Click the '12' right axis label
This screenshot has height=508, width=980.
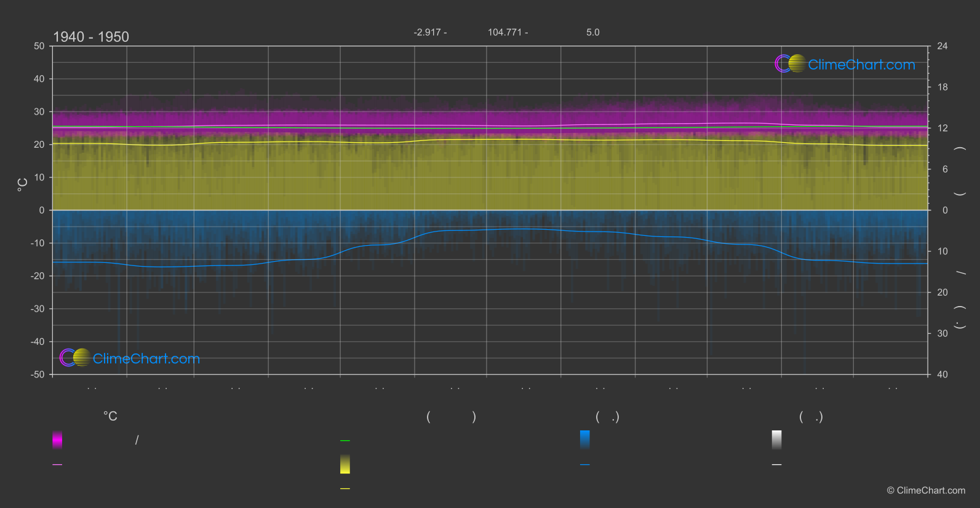[942, 128]
